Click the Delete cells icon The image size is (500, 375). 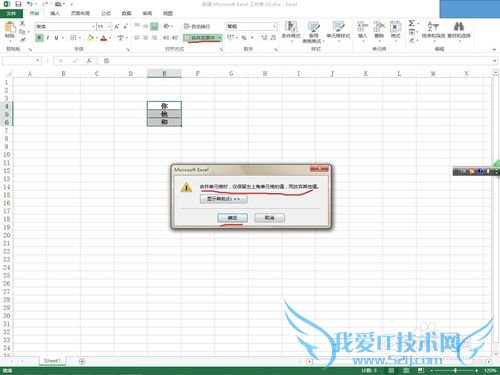379,27
